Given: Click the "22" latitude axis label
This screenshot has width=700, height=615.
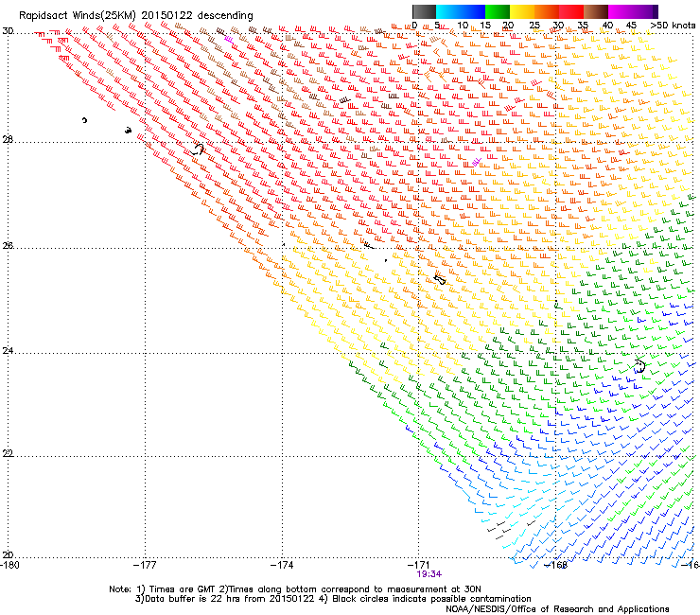Looking at the screenshot, I should pos(8,453).
